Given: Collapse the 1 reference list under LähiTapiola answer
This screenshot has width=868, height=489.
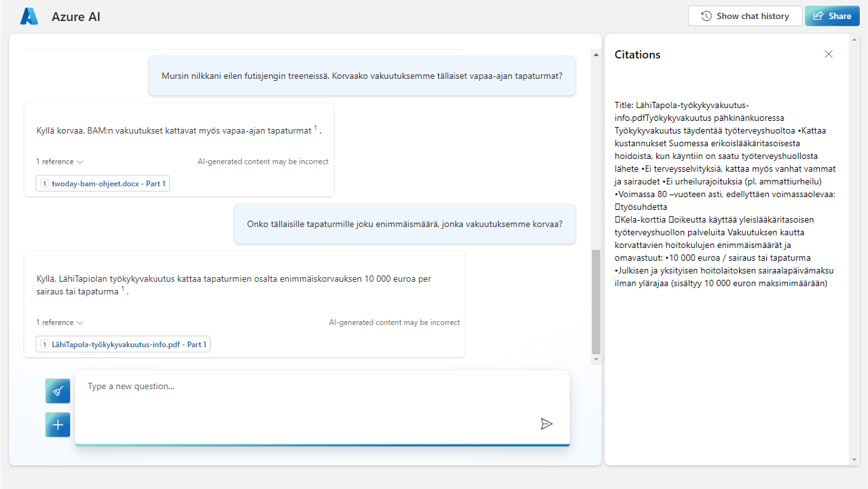Looking at the screenshot, I should point(60,323).
